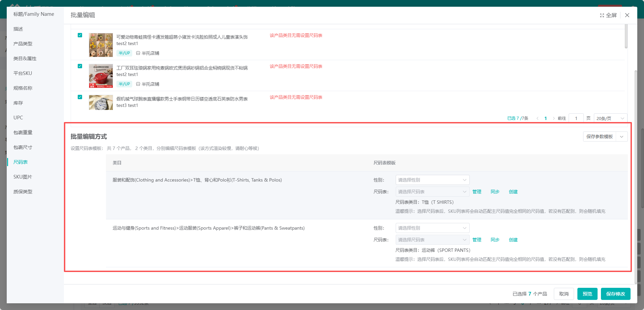Open the 类目&属性 section
644x310 pixels.
tap(25, 59)
